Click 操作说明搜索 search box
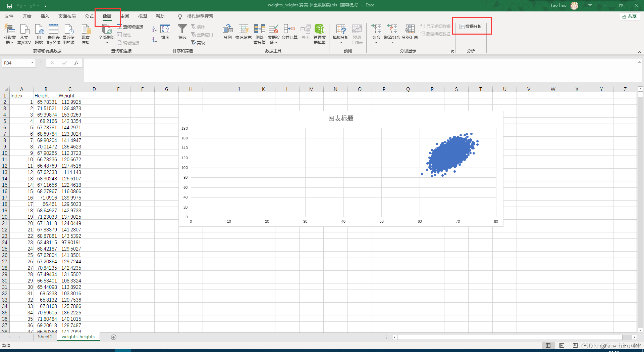The image size is (644, 352). [200, 16]
